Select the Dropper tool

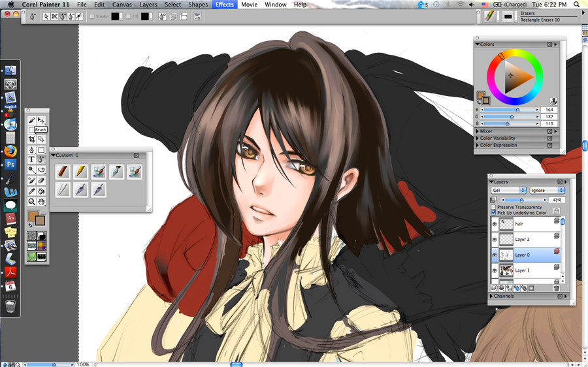click(31, 191)
